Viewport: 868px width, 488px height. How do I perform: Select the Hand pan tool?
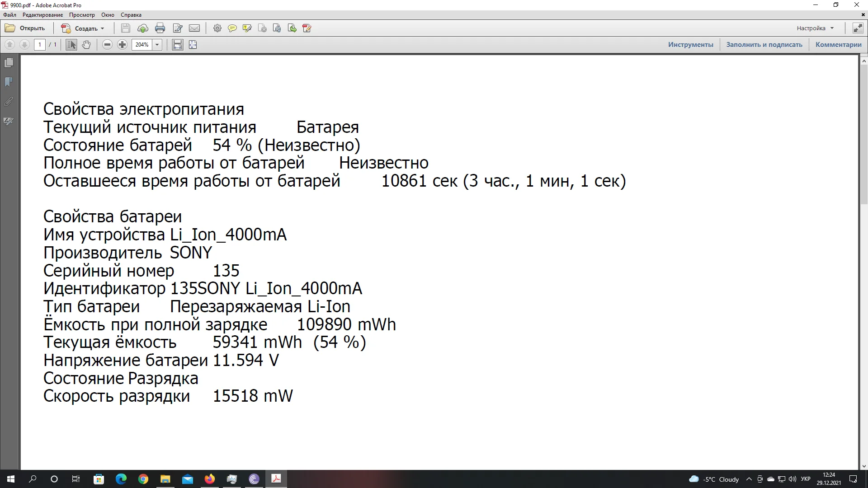click(x=86, y=45)
